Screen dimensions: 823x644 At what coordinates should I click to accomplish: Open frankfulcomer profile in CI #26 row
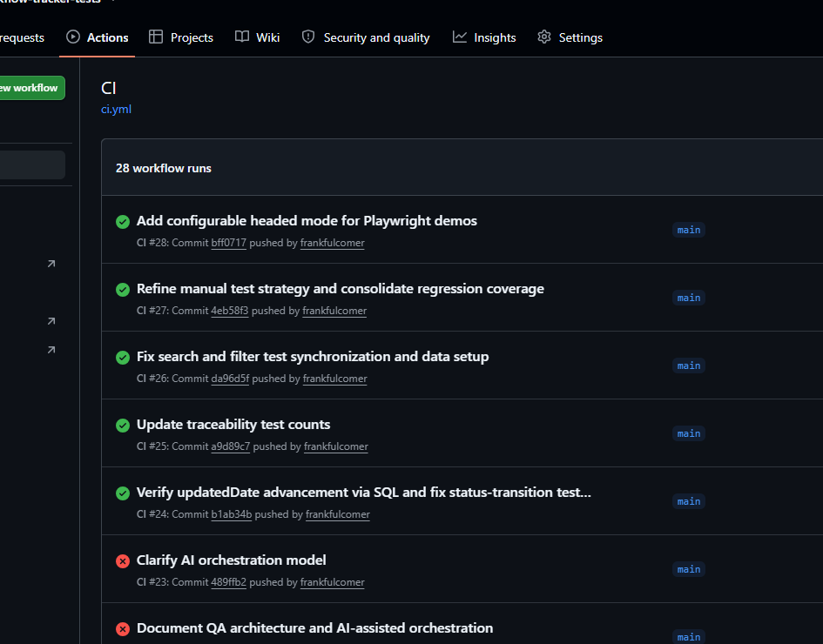click(x=335, y=379)
